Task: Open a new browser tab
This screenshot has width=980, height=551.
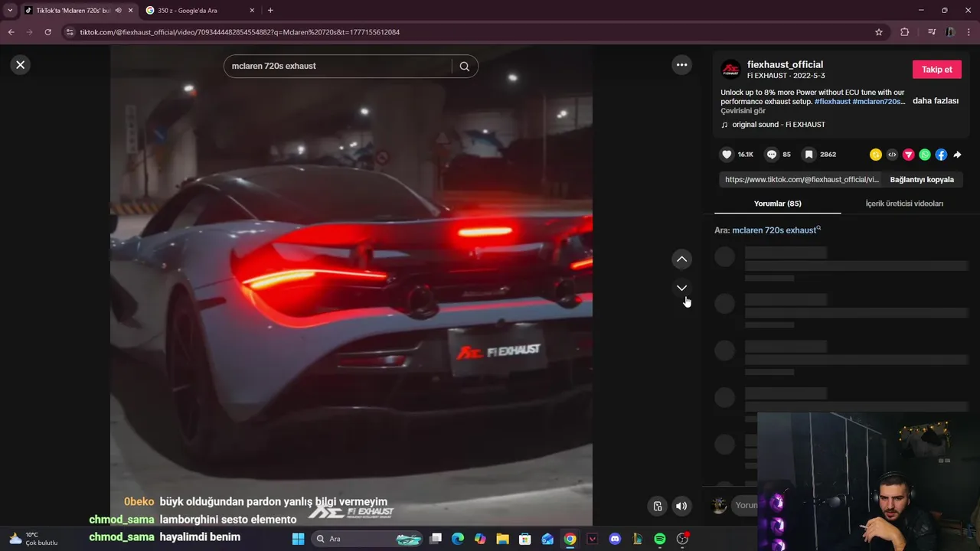Action: pos(270,11)
